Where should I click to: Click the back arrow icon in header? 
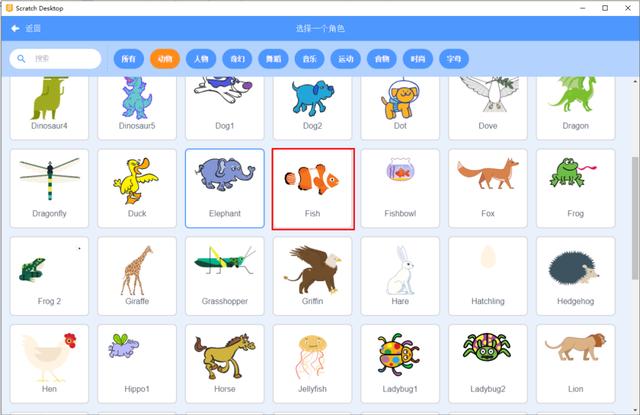point(16,28)
